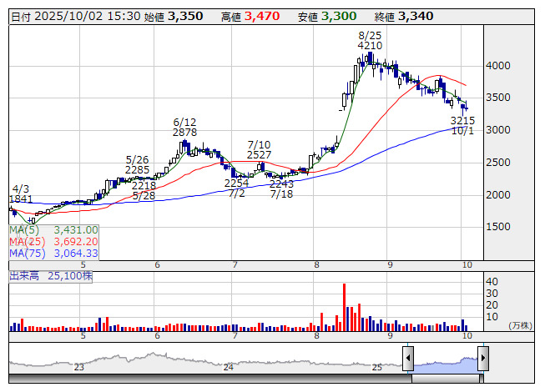Click the left range handle arrow in navigator
Screen dimensions: 545x392
[408, 359]
